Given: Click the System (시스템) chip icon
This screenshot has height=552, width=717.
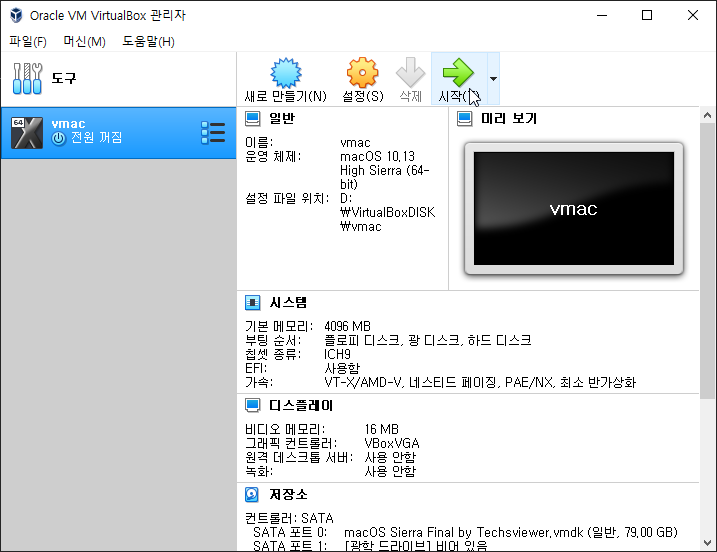Looking at the screenshot, I should [252, 302].
